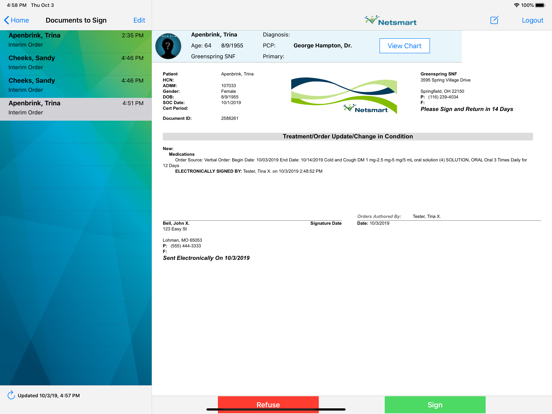
Task: Tap ELECTRONICALLY SIGNED BY line
Action: click(249, 171)
